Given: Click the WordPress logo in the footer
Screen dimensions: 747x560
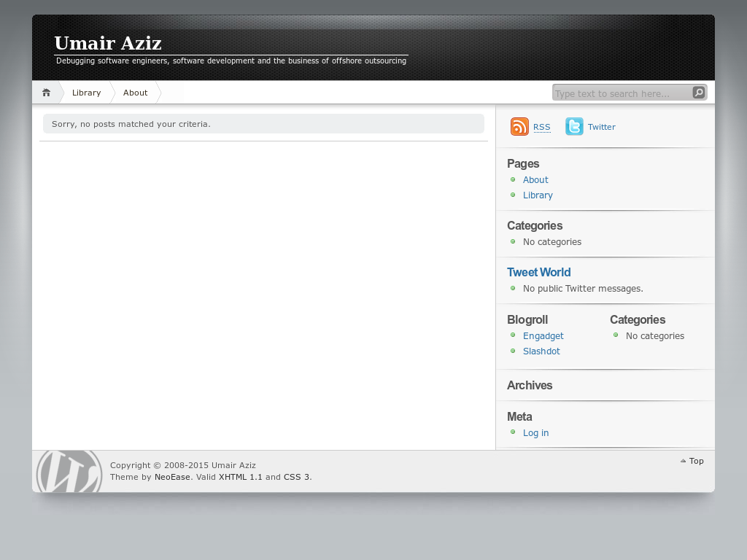Looking at the screenshot, I should click(68, 471).
